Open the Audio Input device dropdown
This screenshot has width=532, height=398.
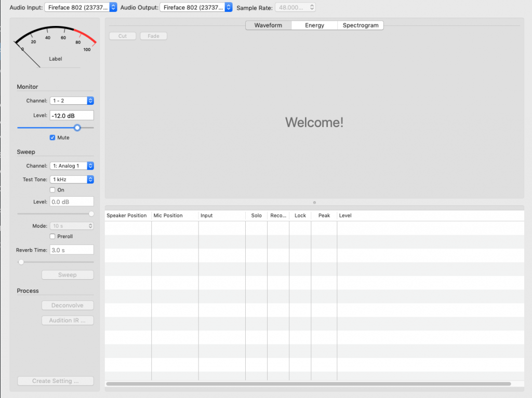81,7
